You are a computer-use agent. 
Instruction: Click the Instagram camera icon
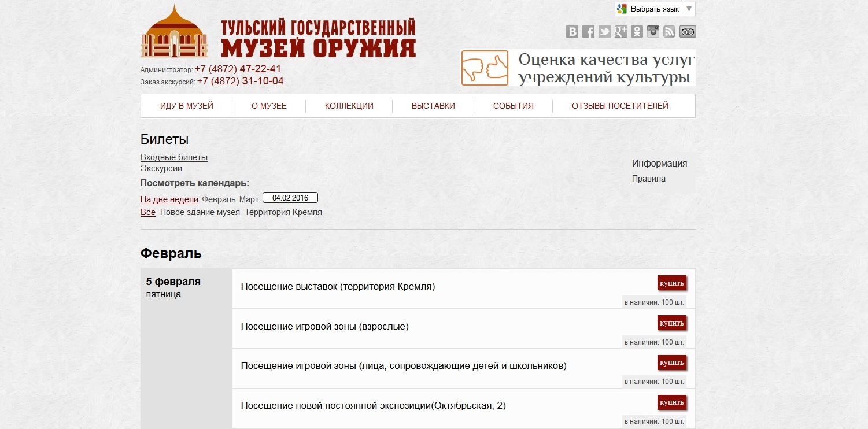pyautogui.click(x=653, y=32)
